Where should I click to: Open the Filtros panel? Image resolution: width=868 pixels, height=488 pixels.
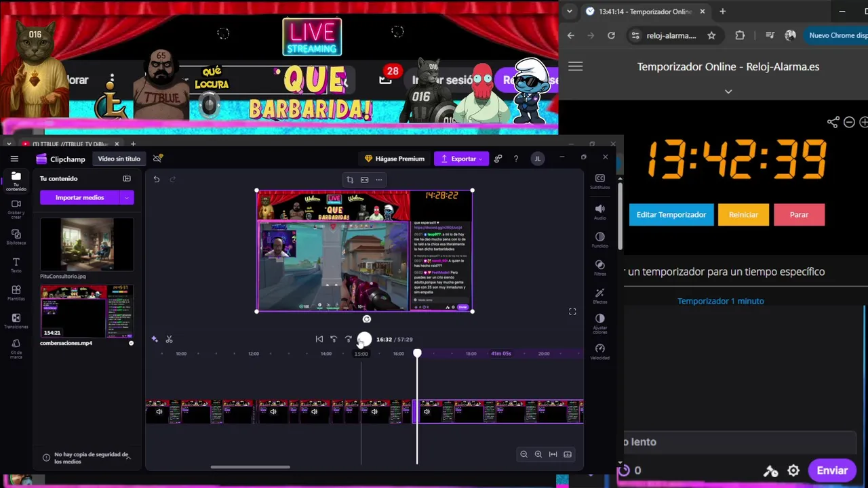tap(599, 268)
